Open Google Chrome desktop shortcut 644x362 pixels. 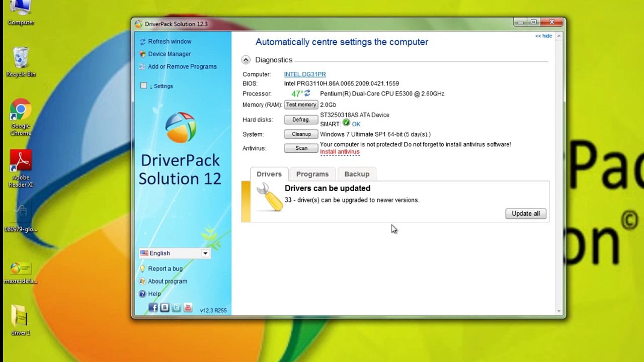click(x=21, y=118)
